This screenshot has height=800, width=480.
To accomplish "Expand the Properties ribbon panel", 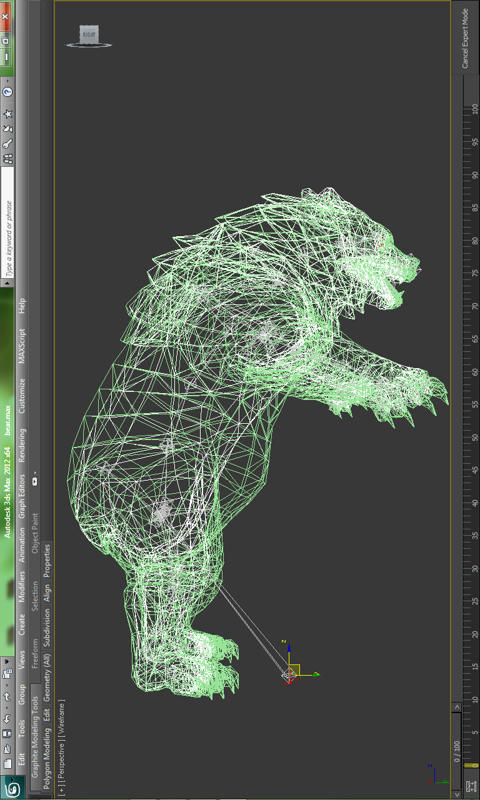I will (x=47, y=561).
